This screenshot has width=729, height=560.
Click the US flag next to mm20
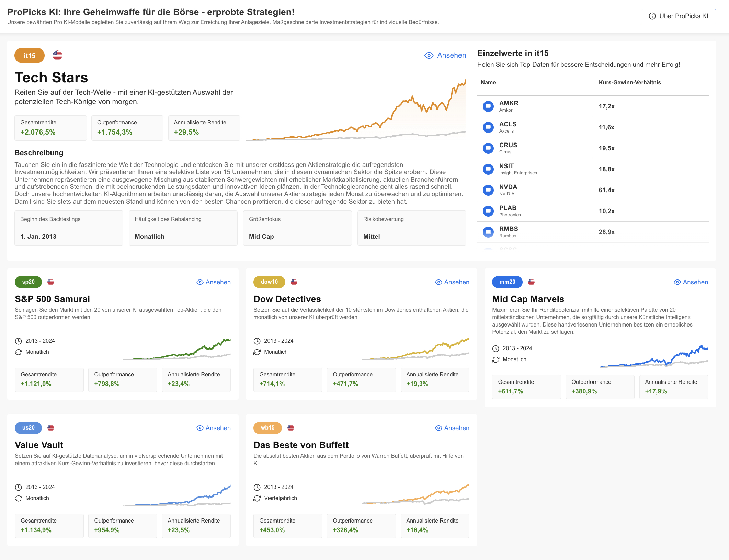tap(532, 282)
